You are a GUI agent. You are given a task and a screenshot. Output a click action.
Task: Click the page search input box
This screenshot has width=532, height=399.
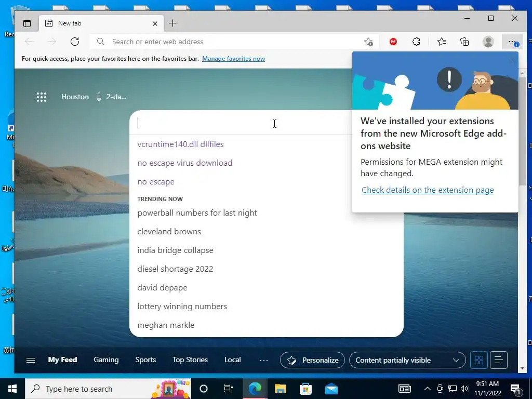[x=241, y=123]
